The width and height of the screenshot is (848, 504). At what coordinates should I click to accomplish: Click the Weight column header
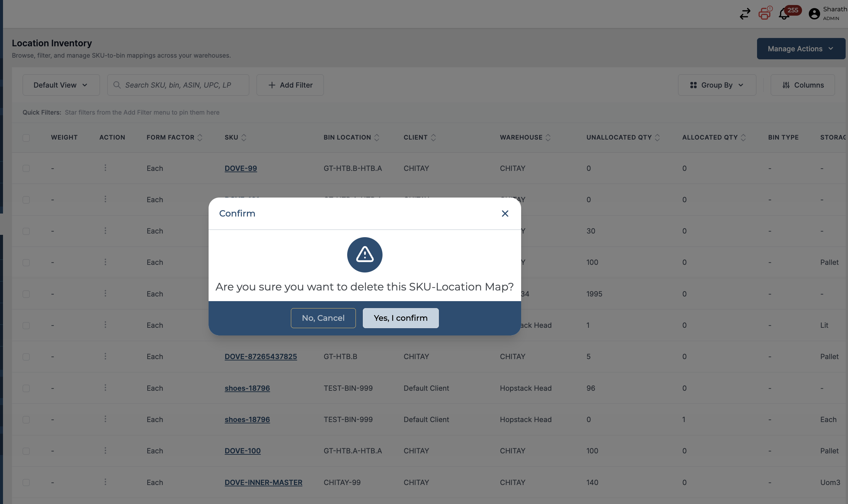click(x=64, y=137)
